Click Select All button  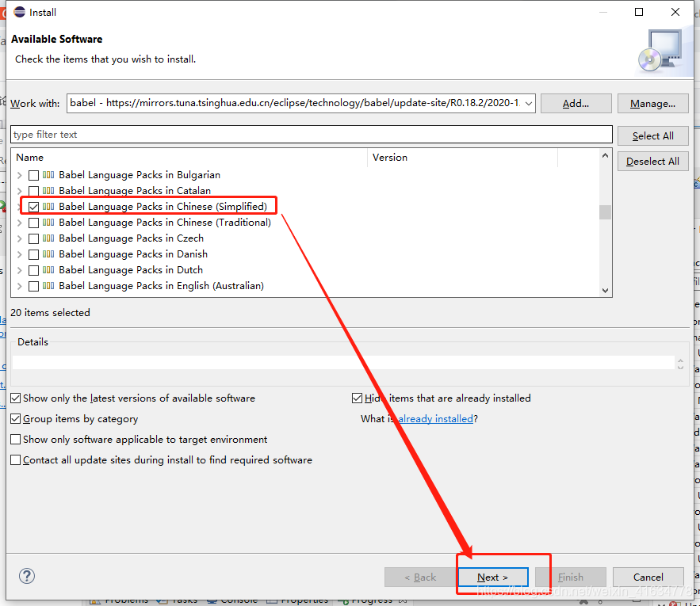pos(652,135)
